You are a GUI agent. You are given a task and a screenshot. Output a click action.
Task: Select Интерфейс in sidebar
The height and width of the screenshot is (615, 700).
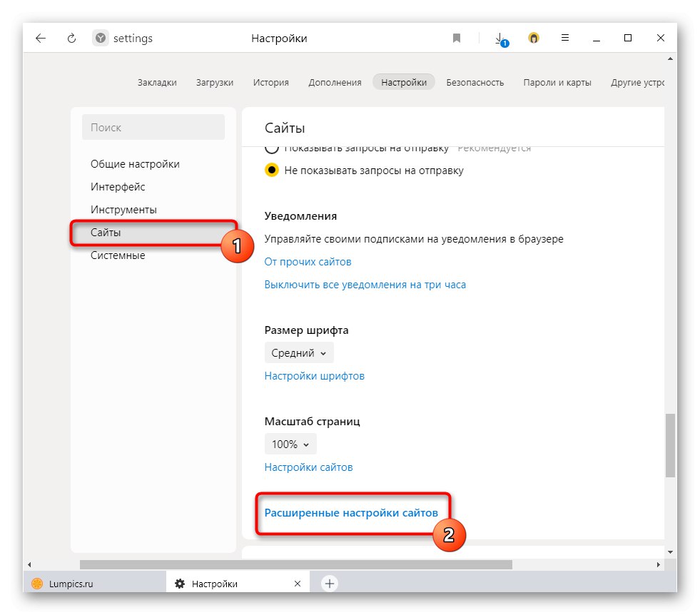click(118, 186)
